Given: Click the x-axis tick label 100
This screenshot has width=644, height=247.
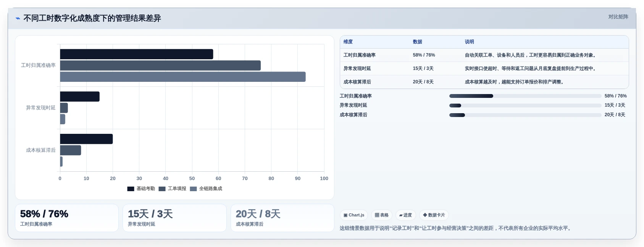Looking at the screenshot, I should pyautogui.click(x=324, y=179).
